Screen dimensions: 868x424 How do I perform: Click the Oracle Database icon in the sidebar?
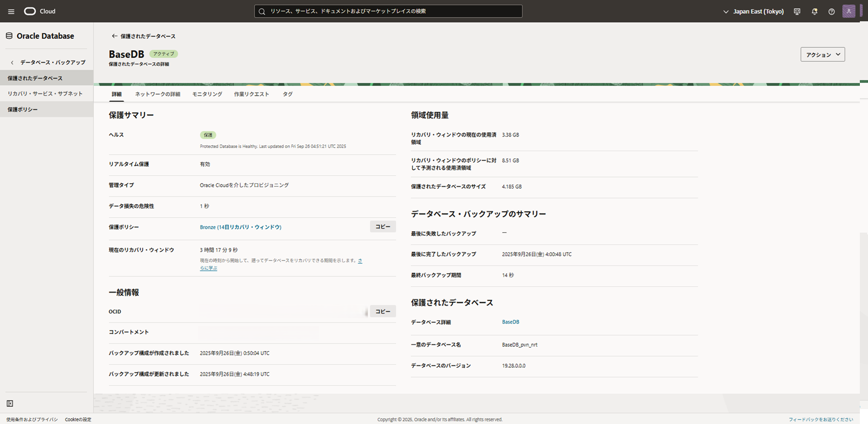pyautogui.click(x=9, y=36)
